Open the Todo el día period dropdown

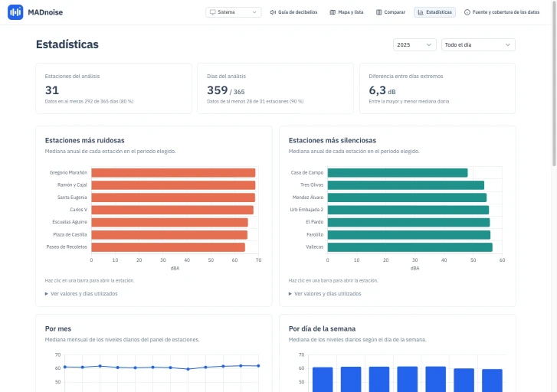478,44
